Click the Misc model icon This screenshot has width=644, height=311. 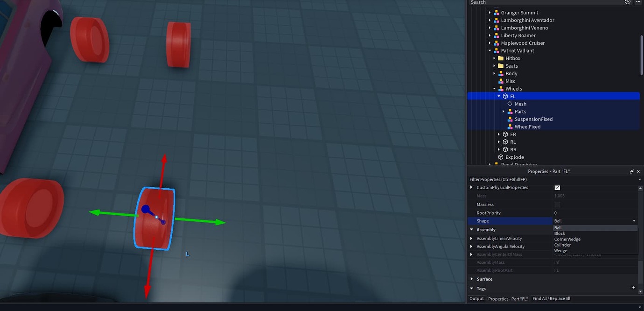tap(501, 81)
